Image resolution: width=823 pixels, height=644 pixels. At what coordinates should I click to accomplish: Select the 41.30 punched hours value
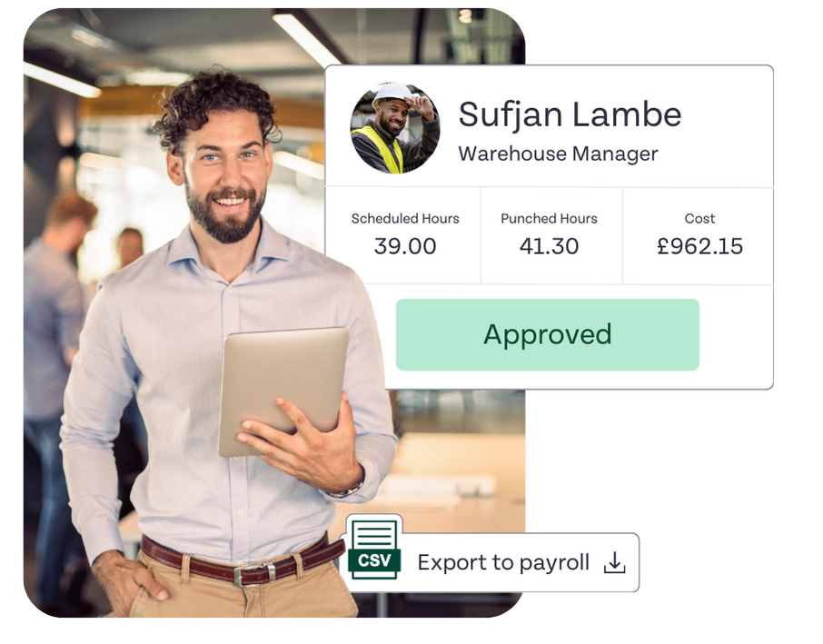pos(549,246)
